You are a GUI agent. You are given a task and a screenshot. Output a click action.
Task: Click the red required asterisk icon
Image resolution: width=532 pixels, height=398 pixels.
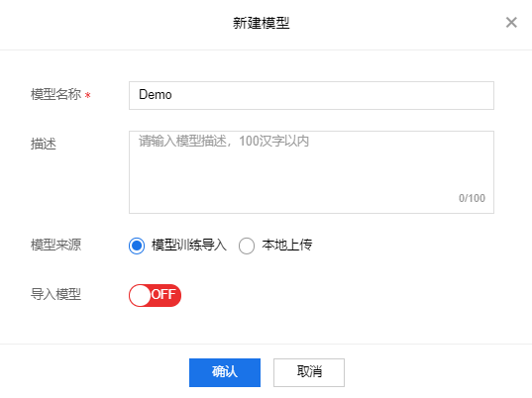click(87, 95)
